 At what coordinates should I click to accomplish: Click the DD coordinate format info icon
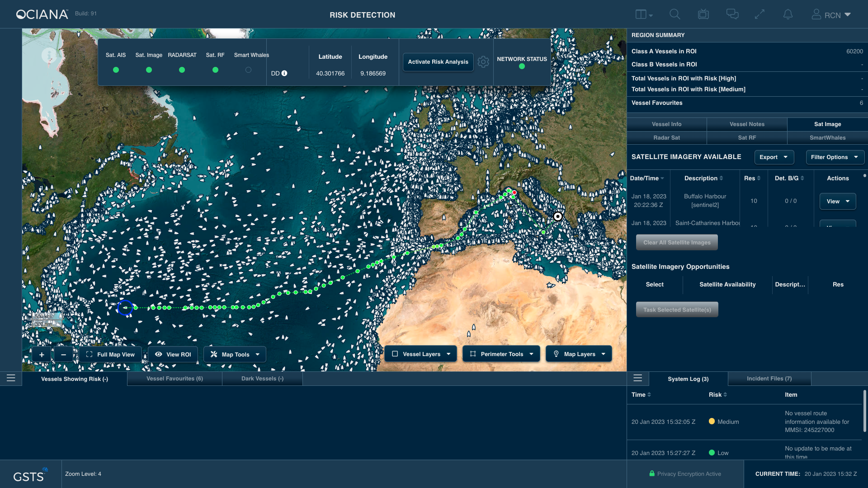tap(284, 73)
